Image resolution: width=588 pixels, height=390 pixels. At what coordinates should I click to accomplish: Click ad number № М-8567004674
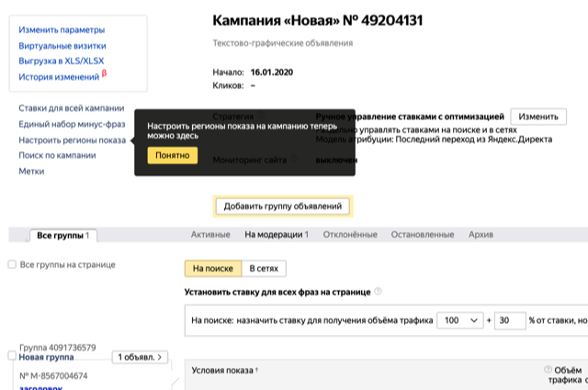tap(53, 375)
